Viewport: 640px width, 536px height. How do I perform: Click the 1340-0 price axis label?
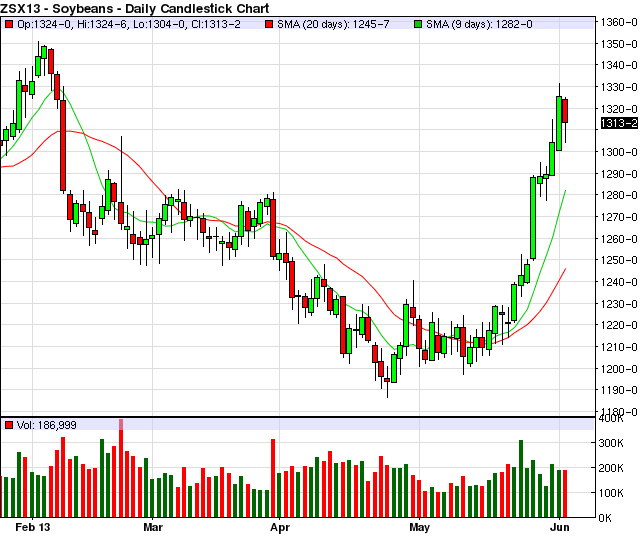(x=619, y=65)
